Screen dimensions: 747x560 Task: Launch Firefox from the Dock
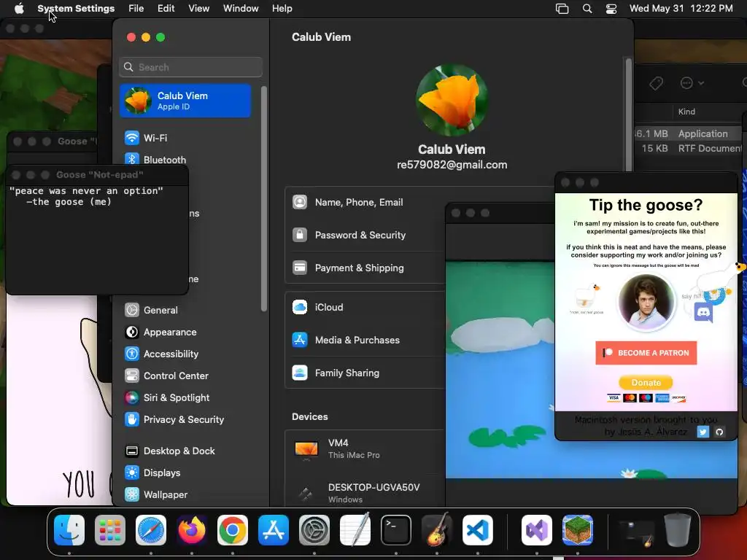click(192, 530)
